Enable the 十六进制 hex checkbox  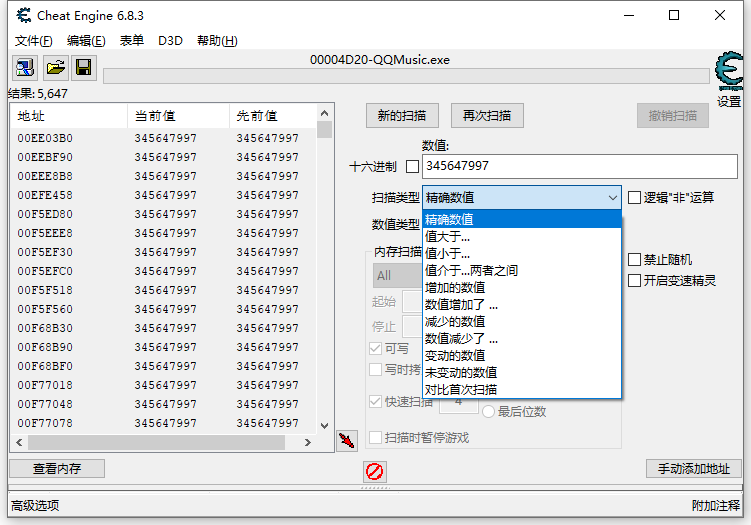tap(412, 166)
